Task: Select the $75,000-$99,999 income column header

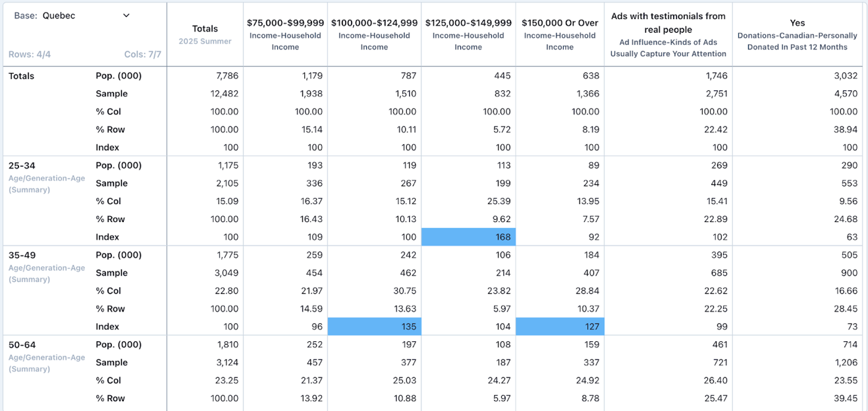Action: point(285,34)
